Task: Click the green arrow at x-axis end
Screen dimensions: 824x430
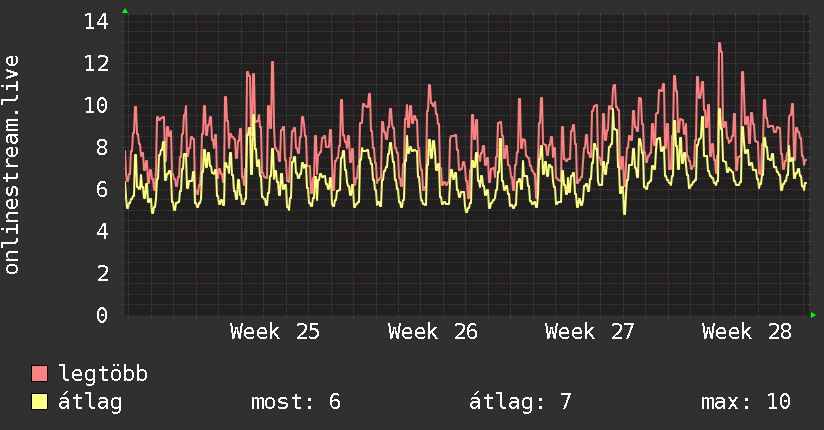Action: [813, 315]
